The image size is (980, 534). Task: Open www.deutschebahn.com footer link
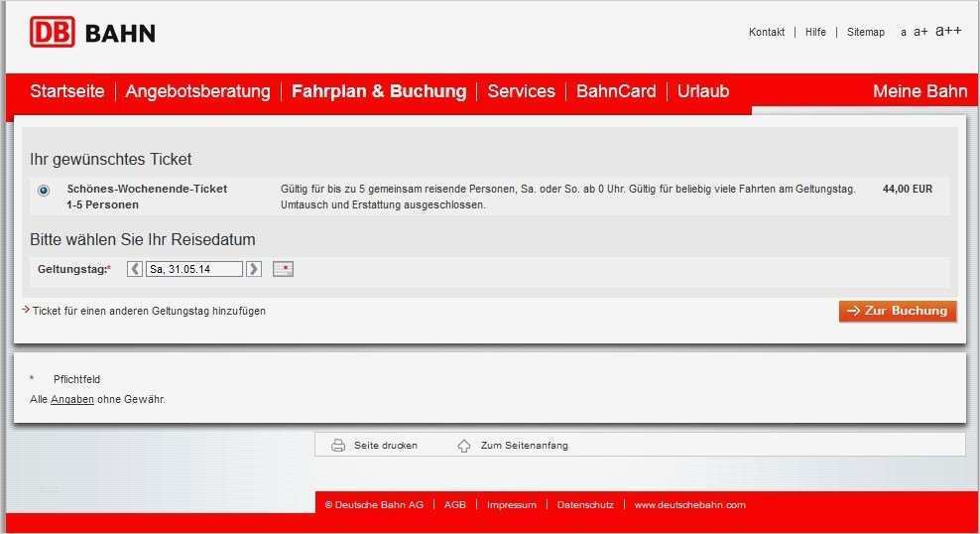tap(690, 504)
